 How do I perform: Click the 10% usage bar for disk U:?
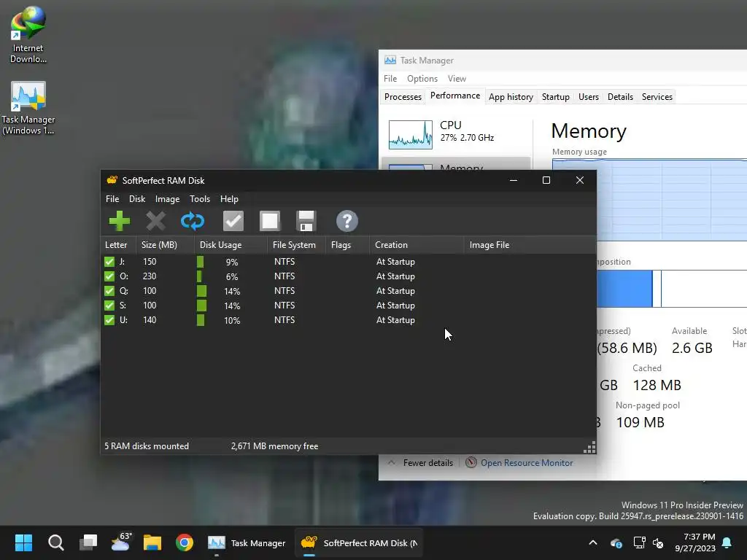pos(201,320)
